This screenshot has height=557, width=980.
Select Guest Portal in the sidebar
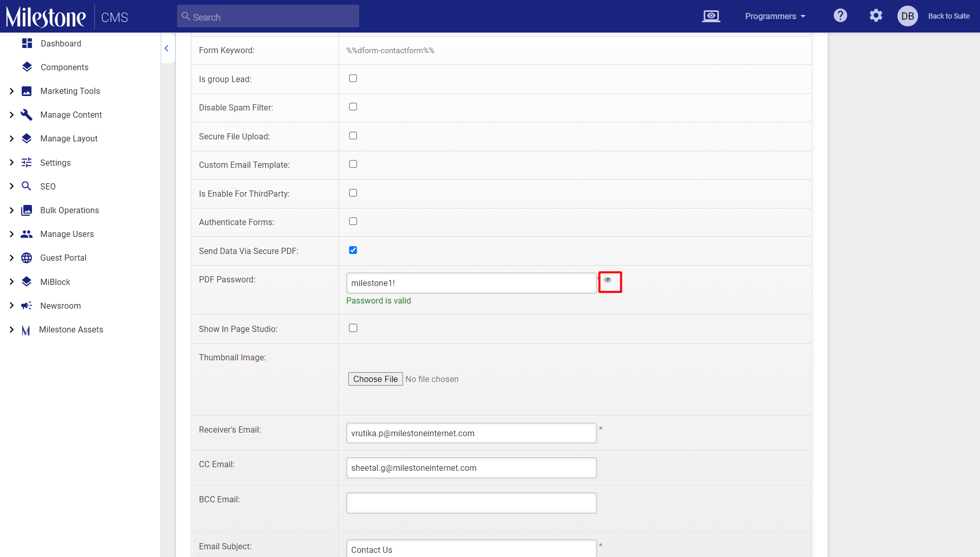[x=63, y=258]
